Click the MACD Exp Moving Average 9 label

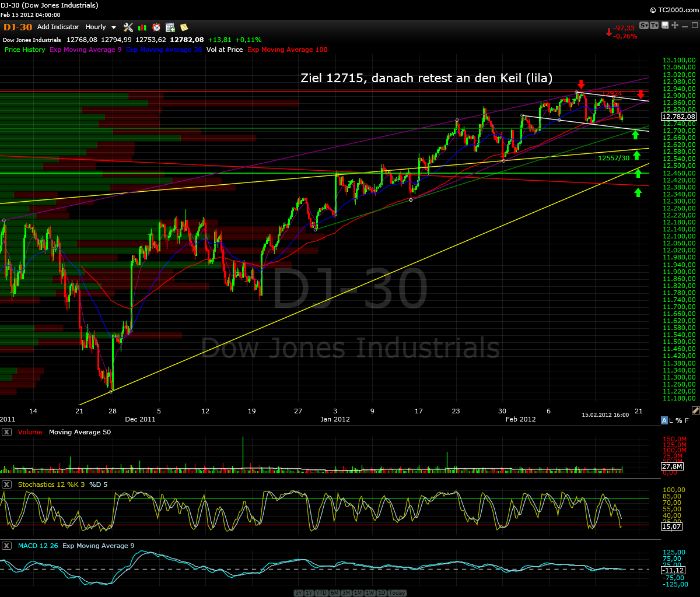pos(99,546)
